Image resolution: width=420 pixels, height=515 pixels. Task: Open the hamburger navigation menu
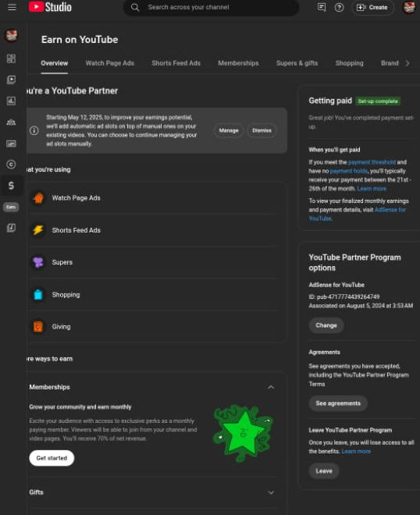tap(12, 7)
